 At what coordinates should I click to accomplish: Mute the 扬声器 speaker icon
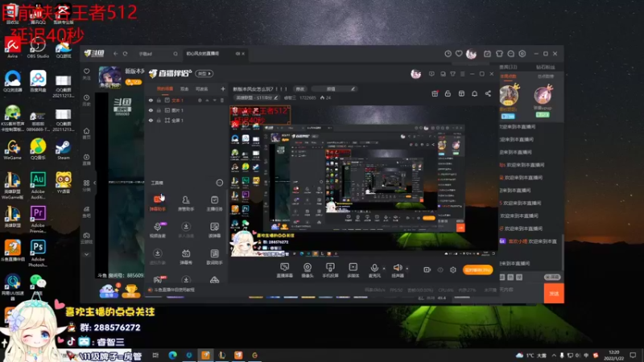pos(397,268)
